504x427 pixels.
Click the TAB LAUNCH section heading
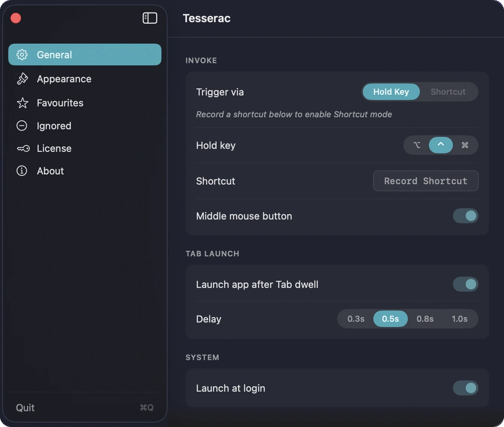212,254
